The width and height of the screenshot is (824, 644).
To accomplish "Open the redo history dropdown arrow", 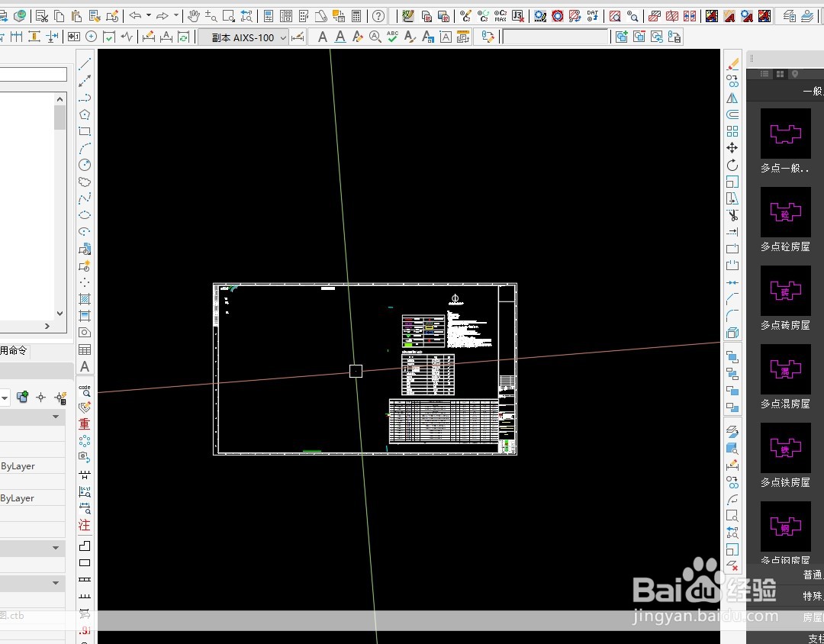I will (x=176, y=16).
